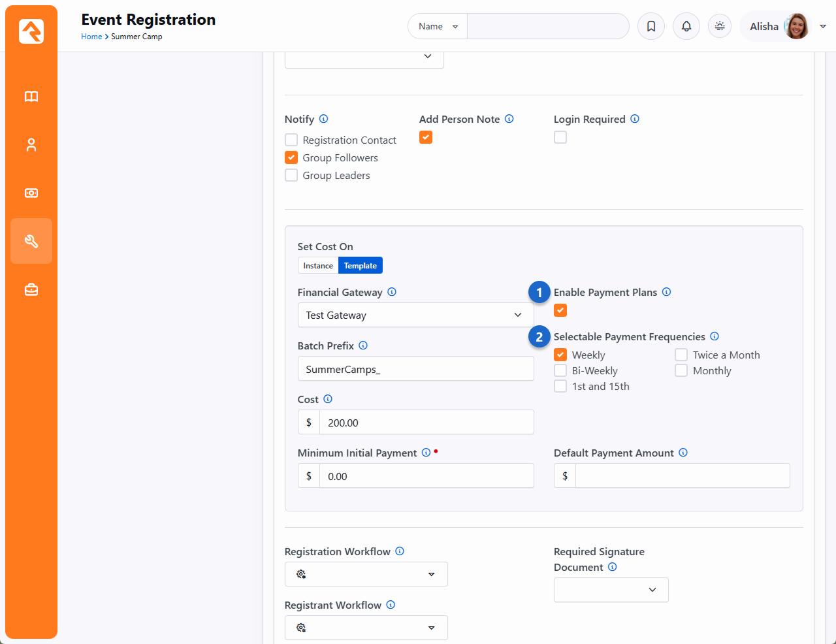
Task: Open the book icon in the sidebar
Action: tap(31, 97)
